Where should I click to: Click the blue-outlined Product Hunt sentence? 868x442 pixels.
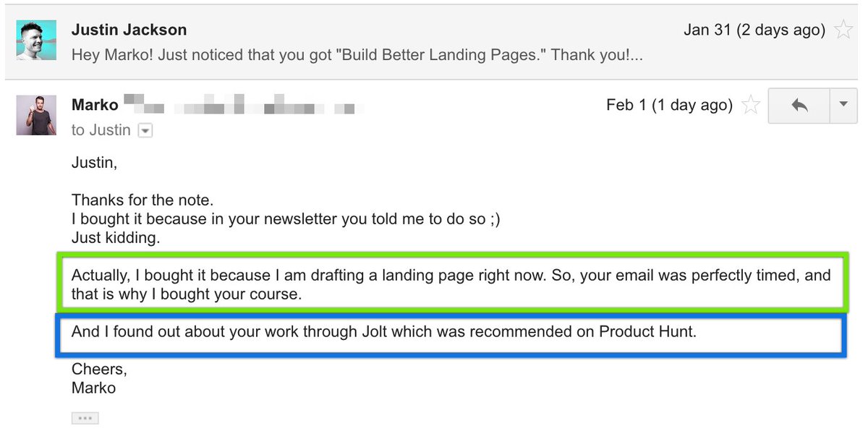(383, 333)
